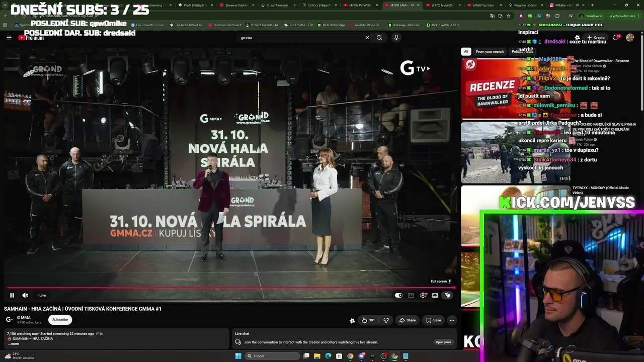Open File Explorer from the taskbar
Viewport: 644px width, 362px height.
click(x=317, y=356)
